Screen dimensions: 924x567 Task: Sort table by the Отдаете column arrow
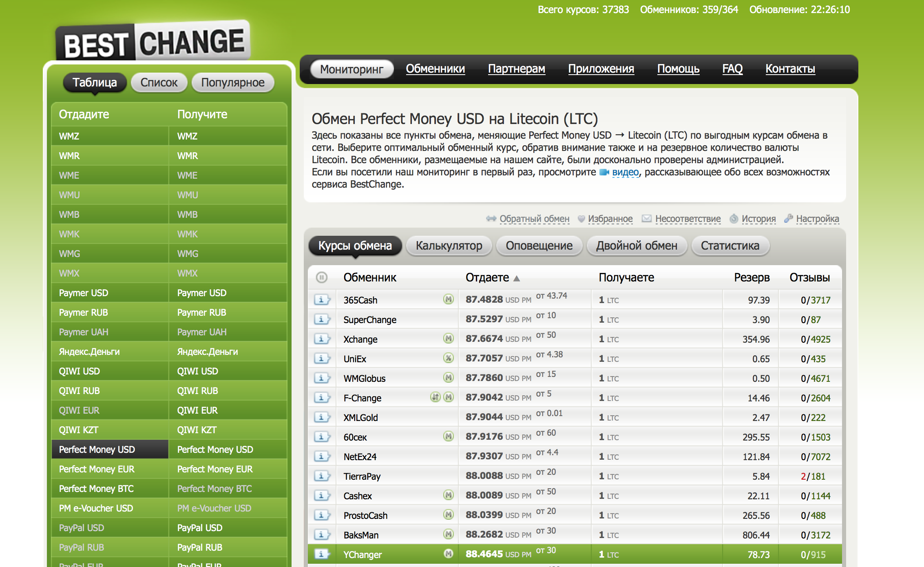pyautogui.click(x=517, y=279)
